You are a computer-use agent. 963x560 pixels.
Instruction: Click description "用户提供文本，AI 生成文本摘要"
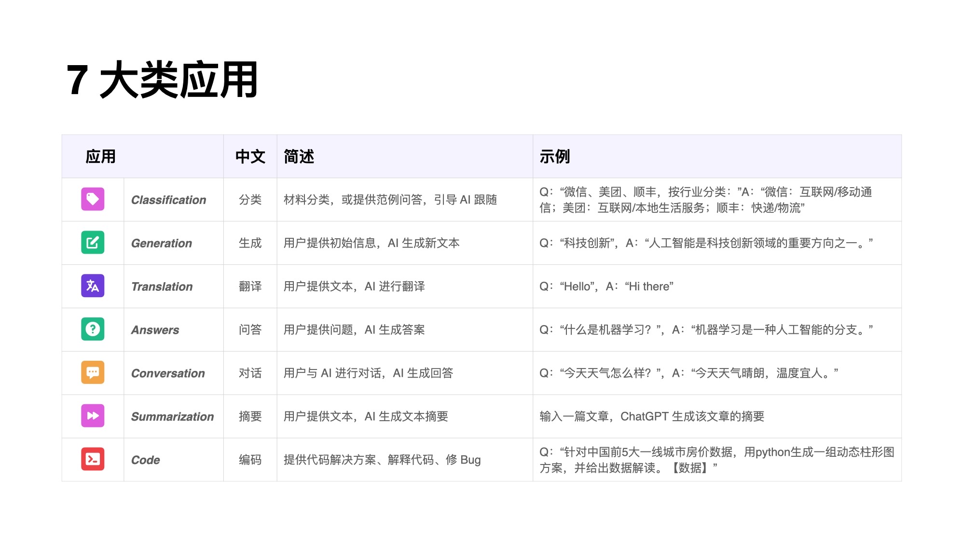coord(366,417)
